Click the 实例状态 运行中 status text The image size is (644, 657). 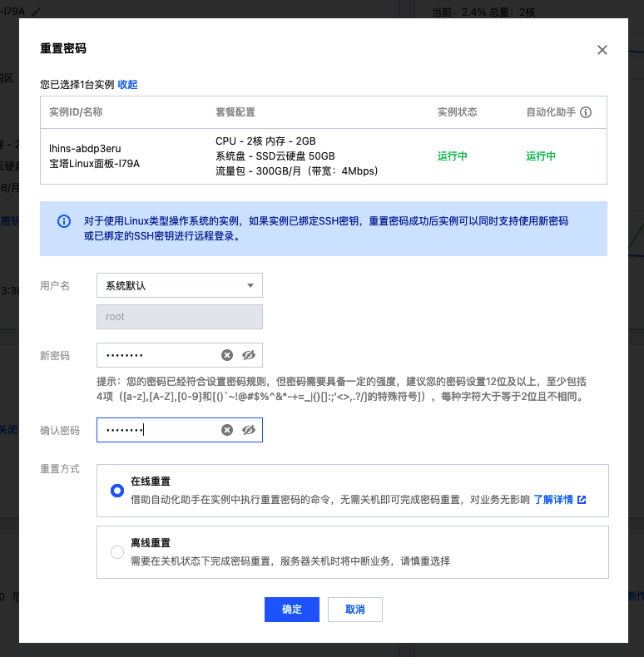coord(453,156)
